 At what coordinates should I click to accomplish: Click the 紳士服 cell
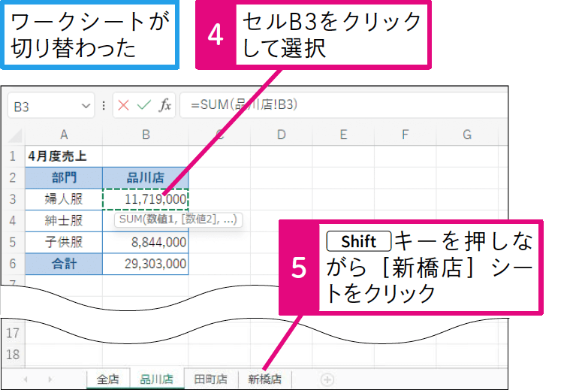(x=64, y=221)
